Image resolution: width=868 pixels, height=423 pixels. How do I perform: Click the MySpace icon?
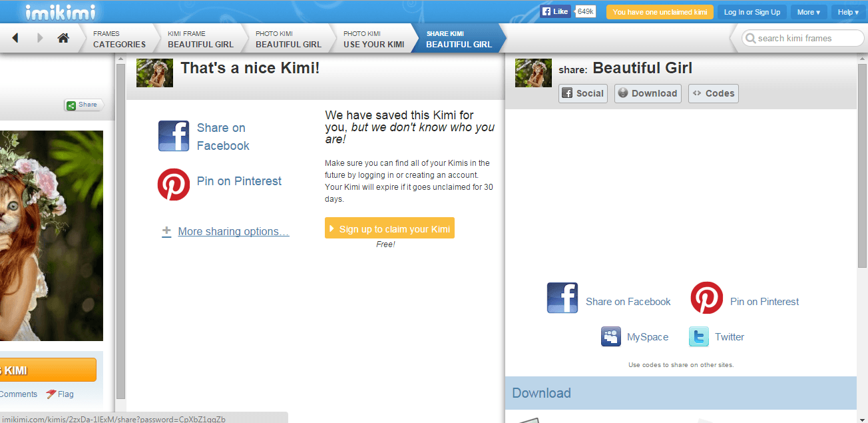point(611,337)
